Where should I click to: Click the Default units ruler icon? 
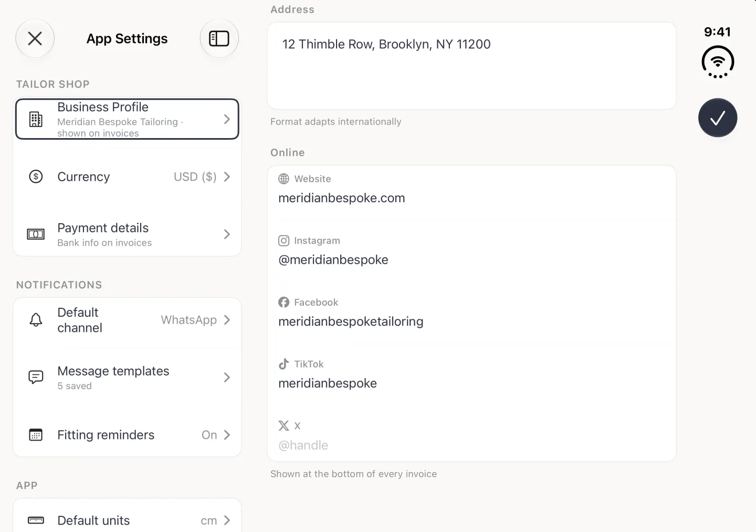[36, 520]
